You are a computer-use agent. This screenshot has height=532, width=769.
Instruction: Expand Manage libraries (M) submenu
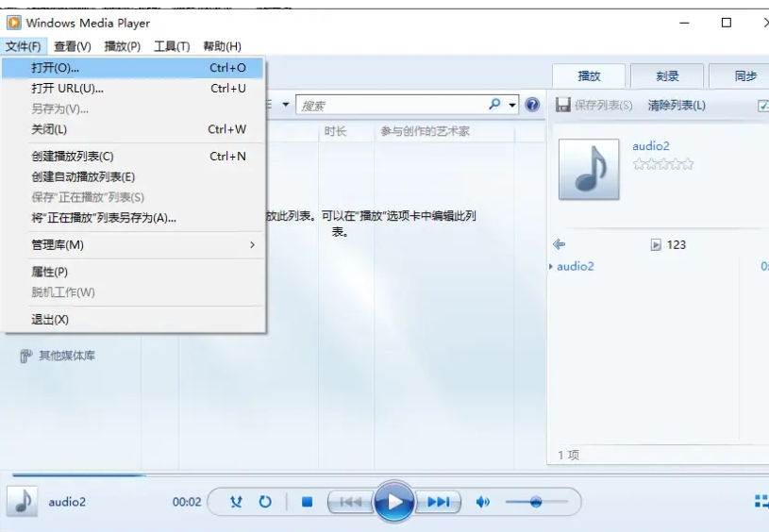coord(132,244)
